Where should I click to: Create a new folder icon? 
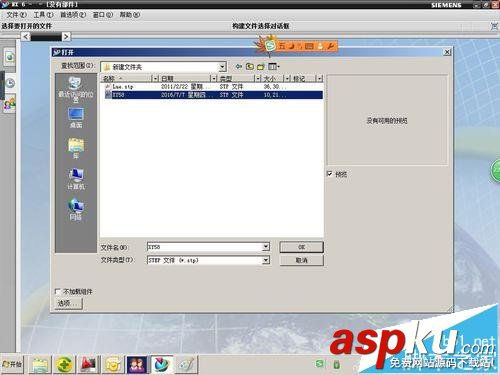pos(261,67)
